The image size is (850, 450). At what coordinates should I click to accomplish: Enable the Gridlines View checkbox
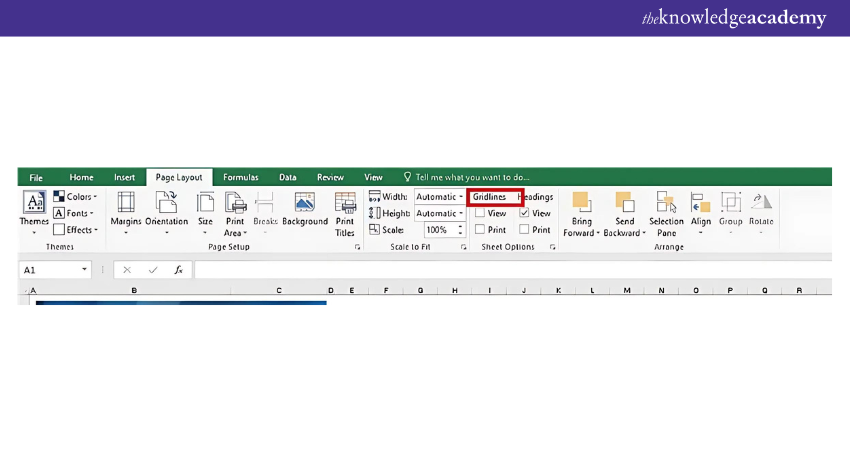click(480, 213)
